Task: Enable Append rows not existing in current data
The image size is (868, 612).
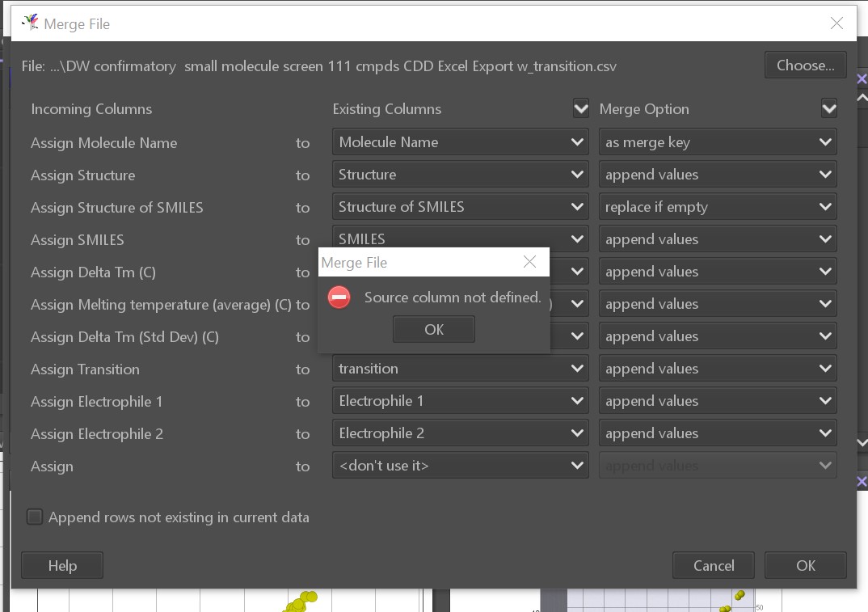Action: (35, 517)
